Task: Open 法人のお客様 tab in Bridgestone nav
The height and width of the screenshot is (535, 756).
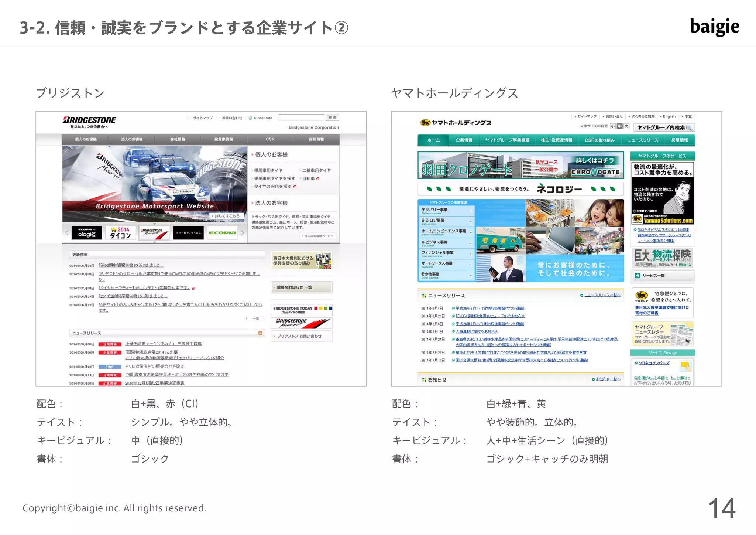Action: pos(132,139)
